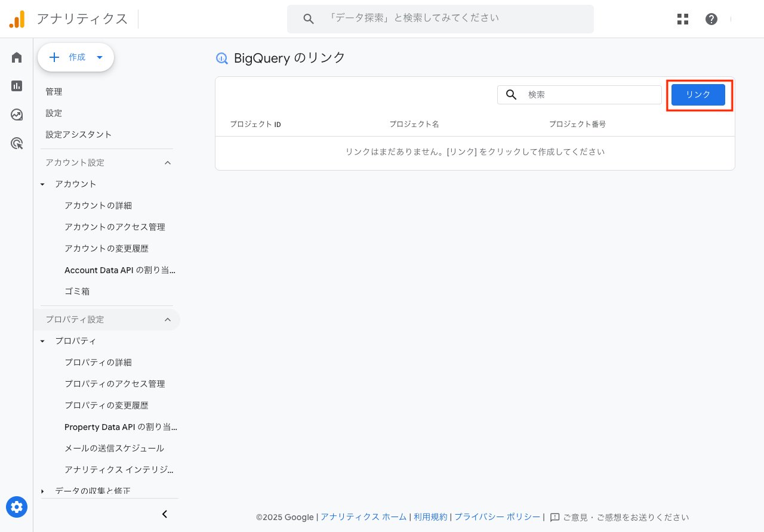This screenshot has width=764, height=532.
Task: Expand the データの収集と修正 tree item
Action: click(x=42, y=490)
